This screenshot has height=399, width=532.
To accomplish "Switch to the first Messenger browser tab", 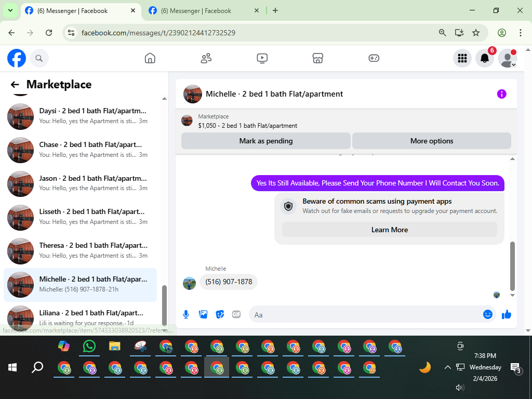I will [81, 11].
